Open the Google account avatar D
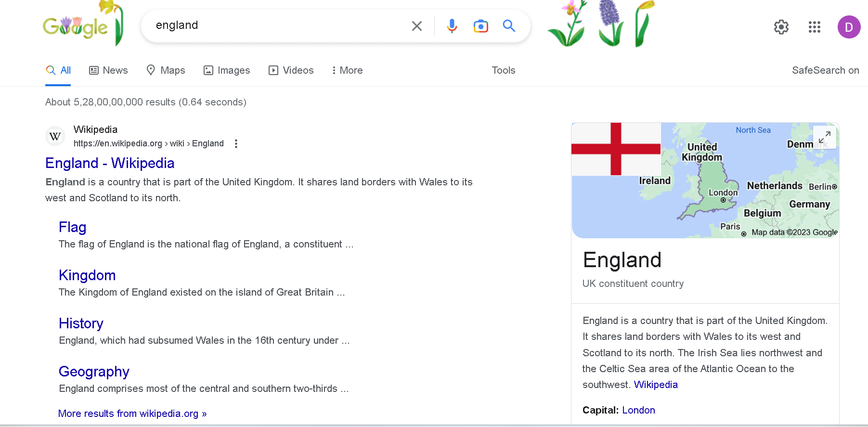The width and height of the screenshot is (868, 427). pos(849,27)
